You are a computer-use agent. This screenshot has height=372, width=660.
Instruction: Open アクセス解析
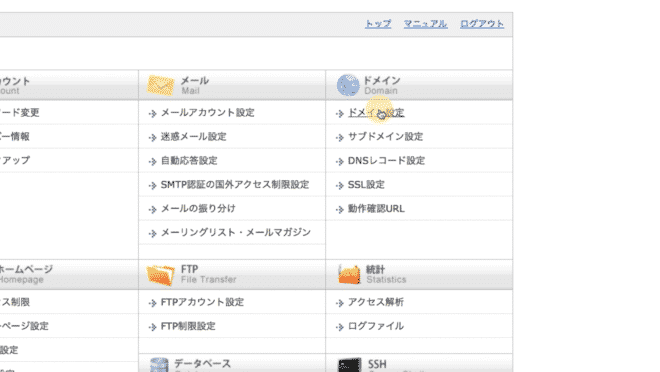(x=376, y=302)
